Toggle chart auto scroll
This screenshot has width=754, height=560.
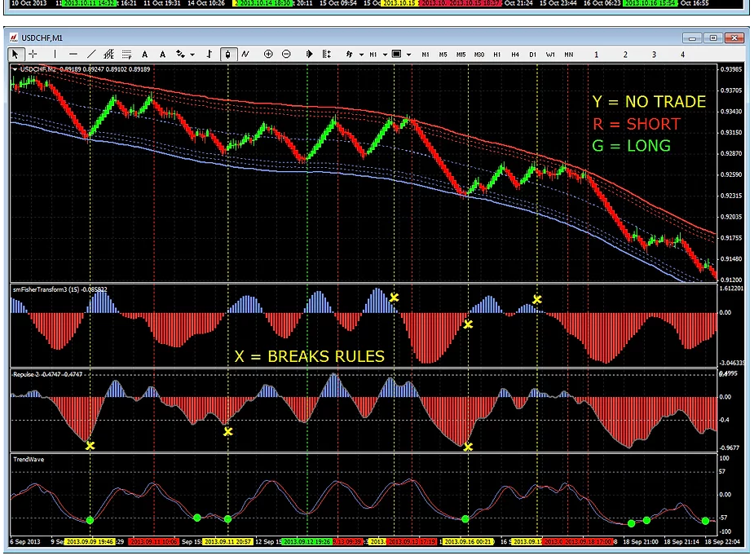309,55
